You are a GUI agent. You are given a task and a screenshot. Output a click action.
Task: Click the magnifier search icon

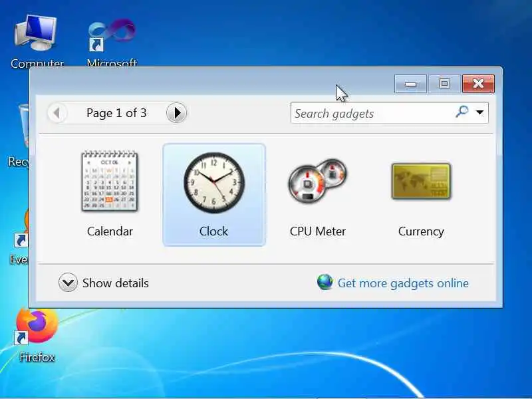462,111
